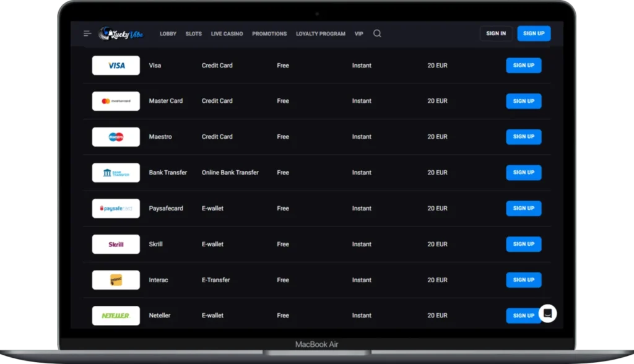The height and width of the screenshot is (364, 634).
Task: Open the Loyalty Program page
Action: pyautogui.click(x=321, y=33)
